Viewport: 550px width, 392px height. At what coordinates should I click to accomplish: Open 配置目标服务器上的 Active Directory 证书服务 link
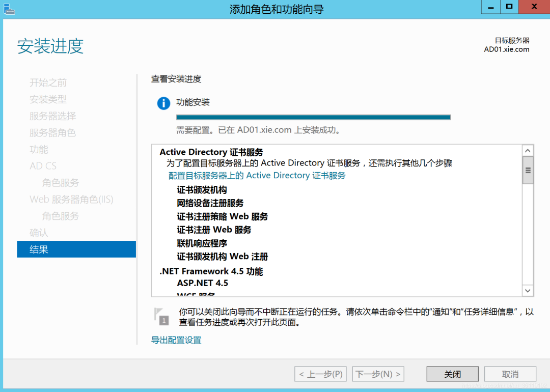point(257,176)
